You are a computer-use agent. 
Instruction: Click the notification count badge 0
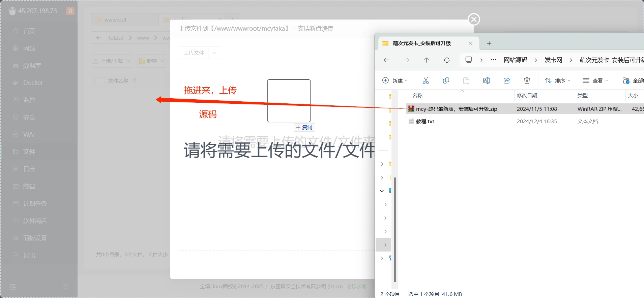pos(70,11)
